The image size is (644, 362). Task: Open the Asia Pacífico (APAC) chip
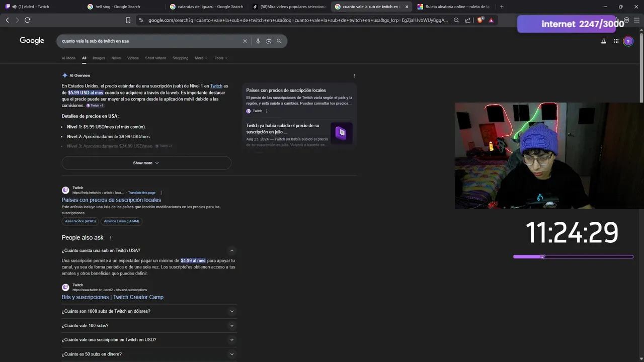[x=80, y=221]
